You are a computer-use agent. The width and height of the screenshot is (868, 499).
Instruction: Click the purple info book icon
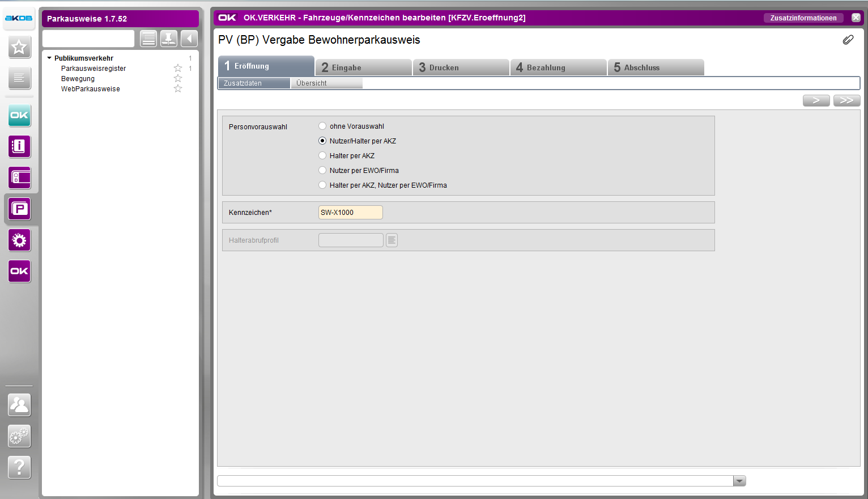(x=19, y=146)
